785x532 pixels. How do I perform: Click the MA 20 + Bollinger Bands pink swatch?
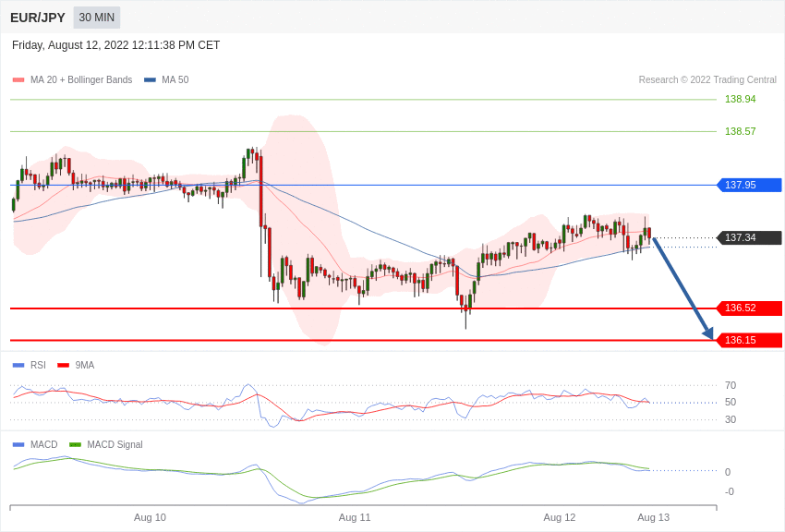tap(18, 80)
